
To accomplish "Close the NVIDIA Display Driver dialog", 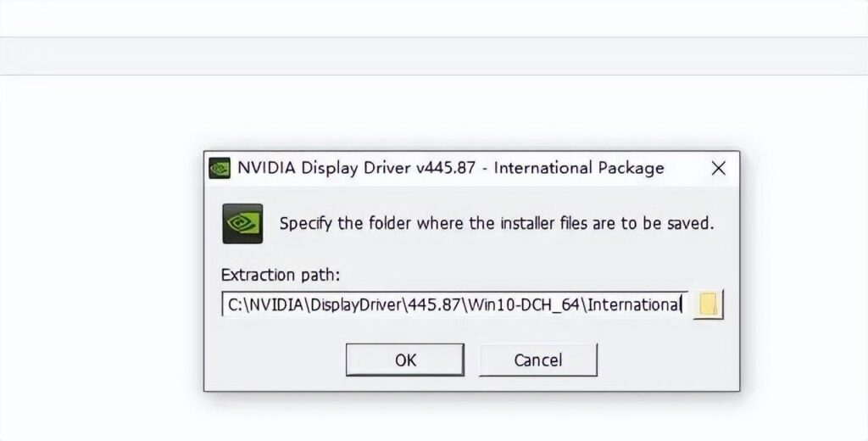I will 718,168.
